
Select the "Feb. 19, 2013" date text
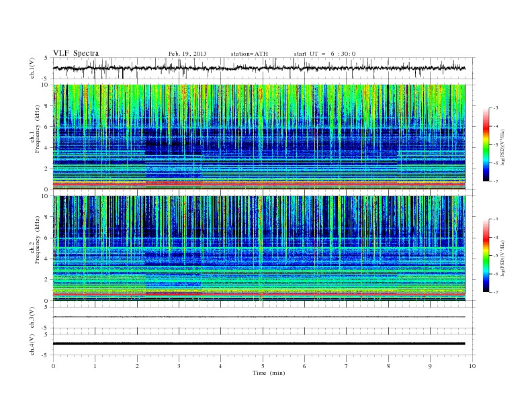coord(187,54)
